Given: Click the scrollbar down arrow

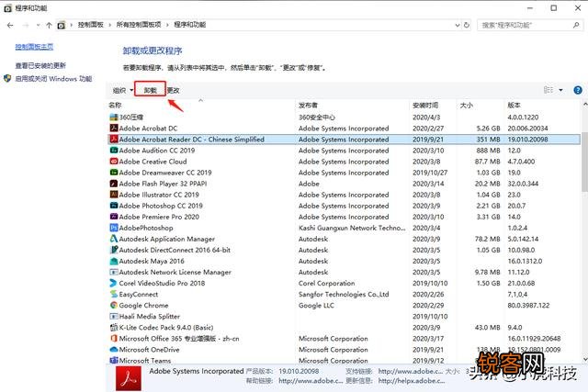Looking at the screenshot, I should (x=585, y=359).
